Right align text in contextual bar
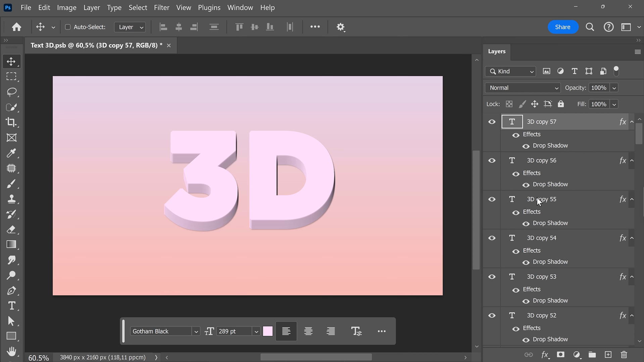This screenshot has height=362, width=644. (x=331, y=331)
